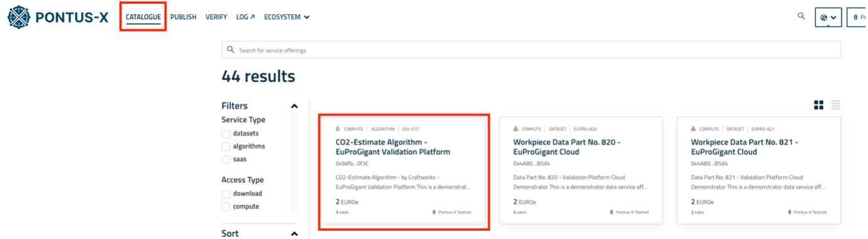868x239 pixels.
Task: Switch to list view layout
Action: (x=836, y=105)
